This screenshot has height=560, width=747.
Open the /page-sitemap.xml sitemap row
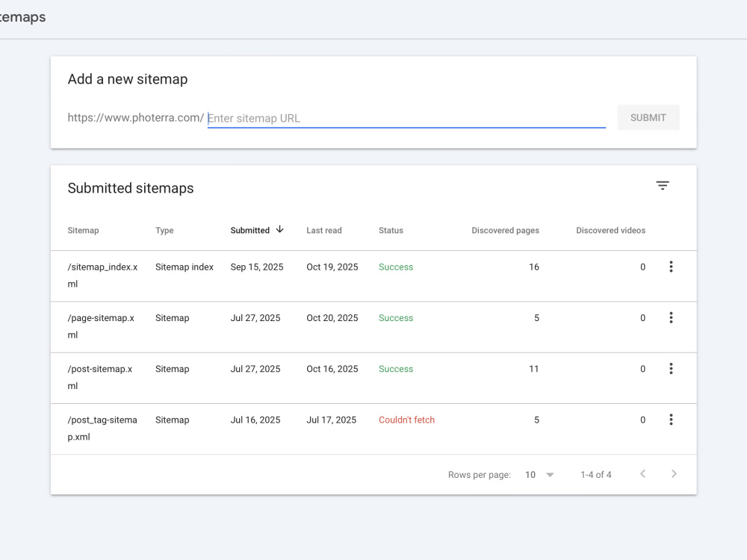[373, 327]
